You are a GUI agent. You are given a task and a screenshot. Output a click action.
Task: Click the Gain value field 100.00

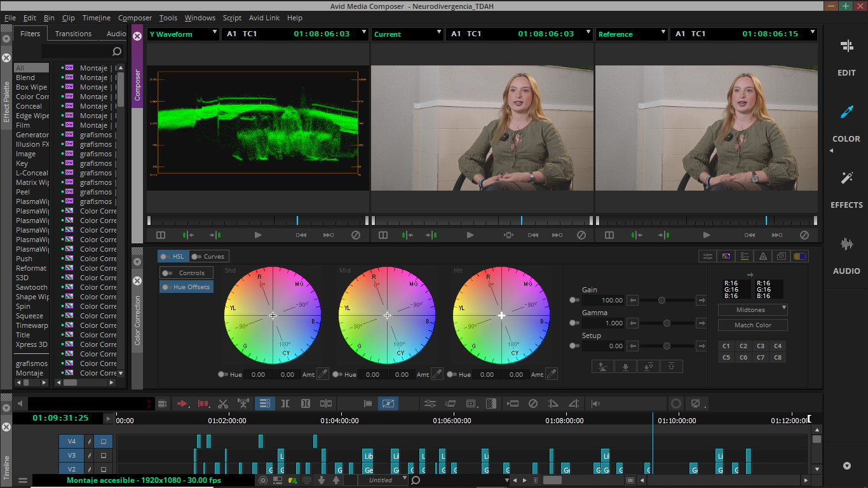pos(604,300)
